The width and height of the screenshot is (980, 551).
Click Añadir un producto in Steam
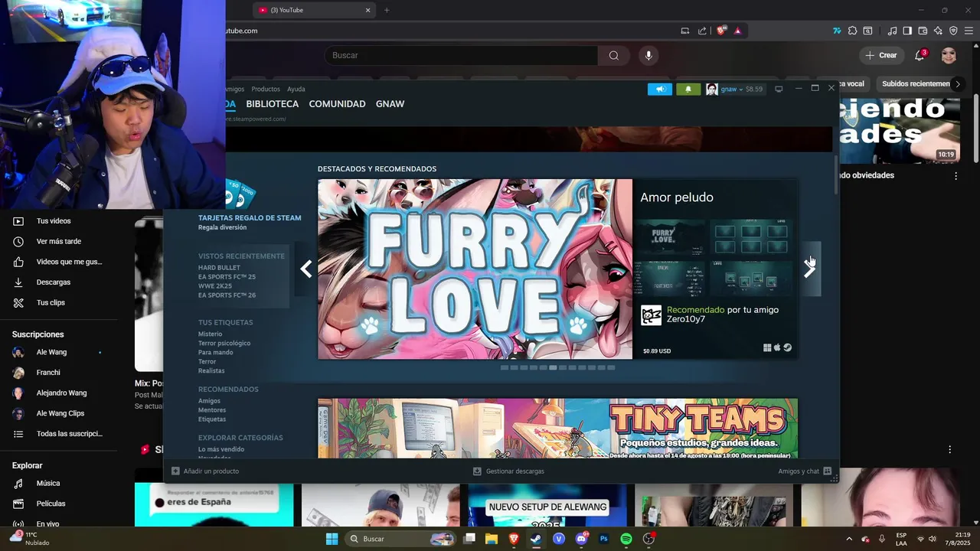(205, 471)
